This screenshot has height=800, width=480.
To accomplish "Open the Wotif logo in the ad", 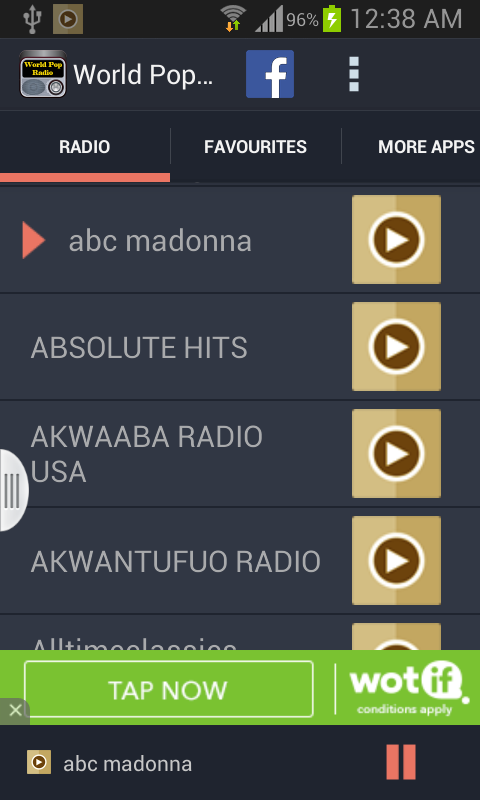I will click(x=409, y=688).
